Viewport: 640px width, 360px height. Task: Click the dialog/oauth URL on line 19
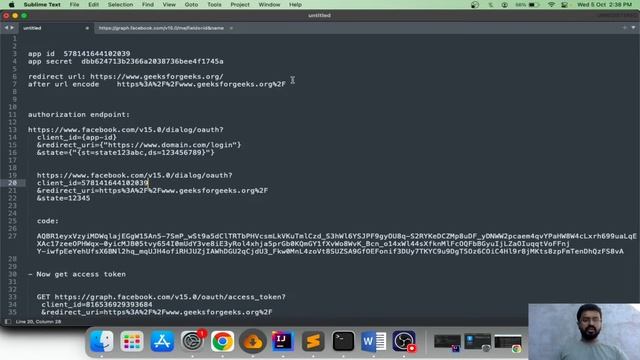tap(134, 175)
